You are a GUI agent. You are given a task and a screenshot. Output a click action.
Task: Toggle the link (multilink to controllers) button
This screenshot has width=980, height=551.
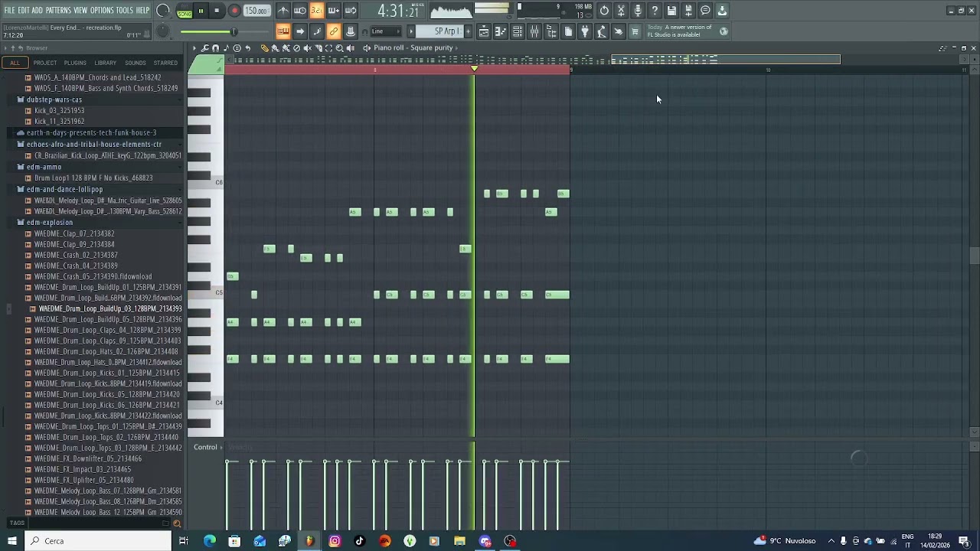click(334, 31)
